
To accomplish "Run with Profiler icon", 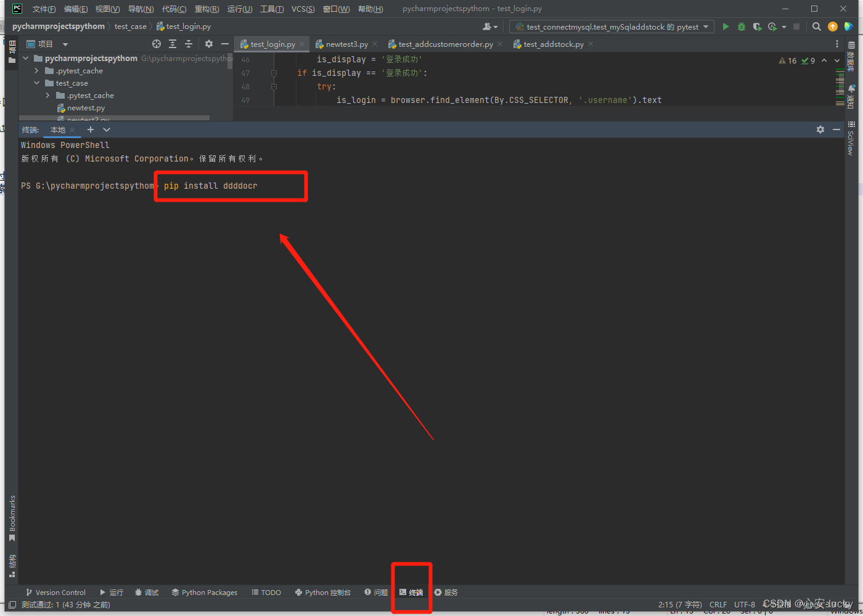I will click(x=772, y=27).
